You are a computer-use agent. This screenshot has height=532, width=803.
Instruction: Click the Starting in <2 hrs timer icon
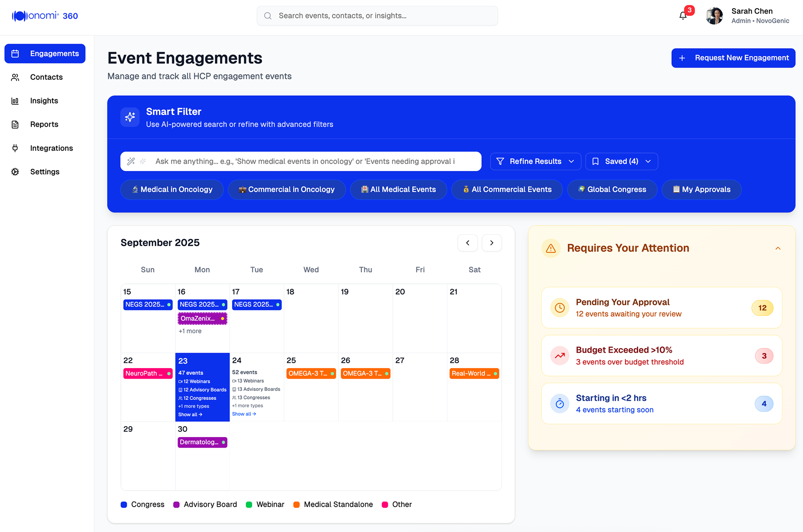[560, 404]
